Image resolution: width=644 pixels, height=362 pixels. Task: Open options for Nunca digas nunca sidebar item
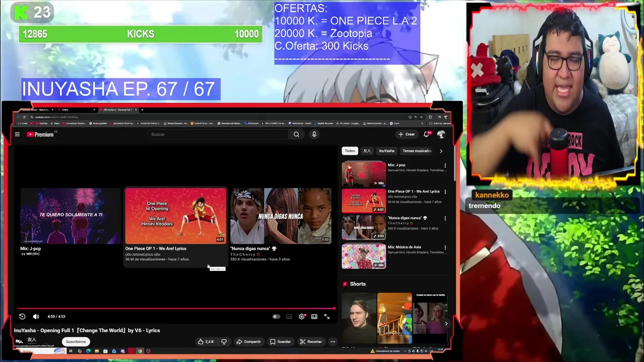445,219
